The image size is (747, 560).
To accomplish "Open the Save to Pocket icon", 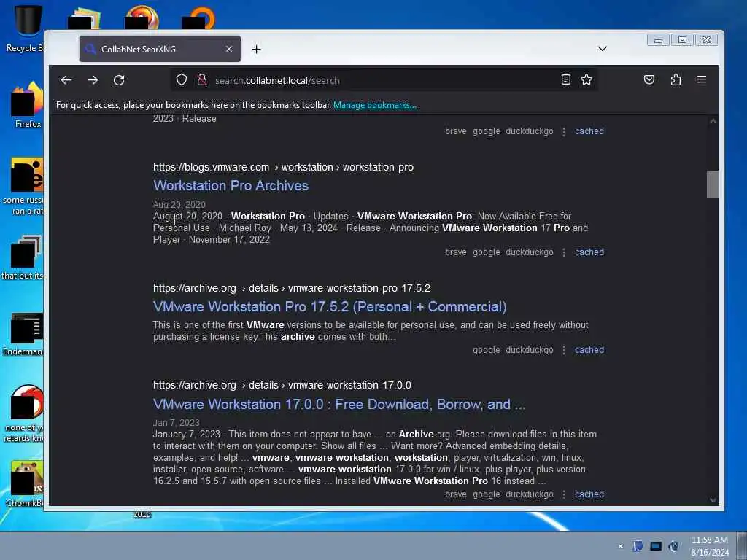I will pyautogui.click(x=649, y=79).
